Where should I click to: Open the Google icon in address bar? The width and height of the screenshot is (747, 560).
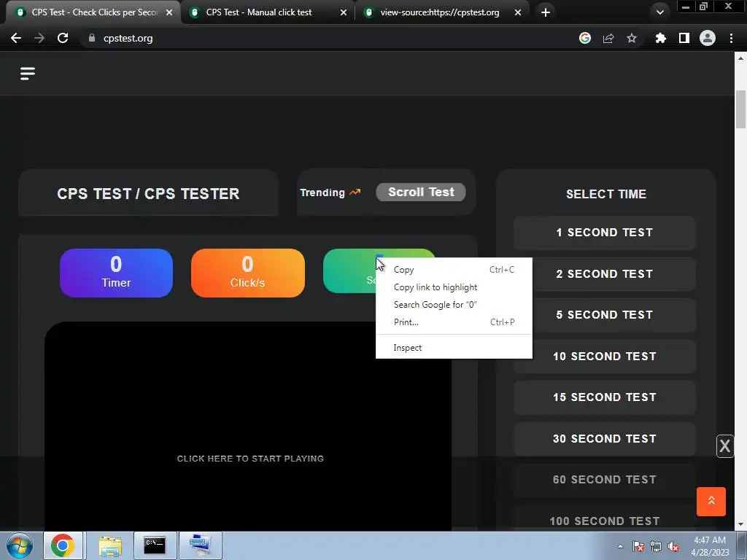pos(585,38)
